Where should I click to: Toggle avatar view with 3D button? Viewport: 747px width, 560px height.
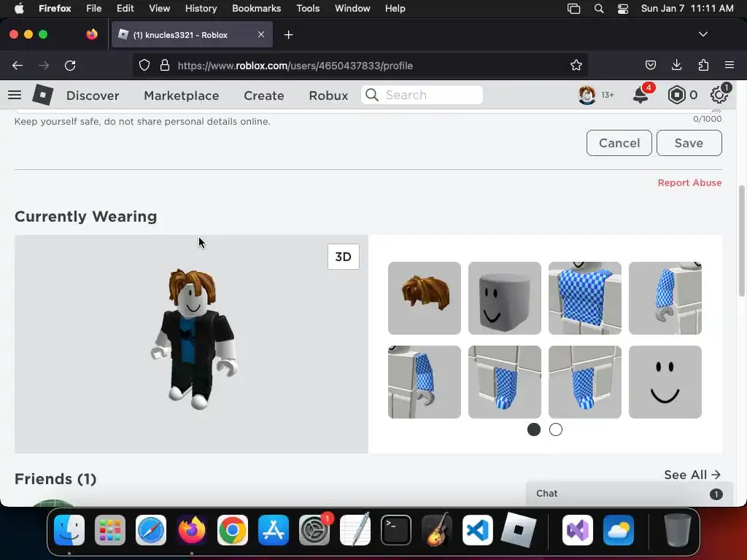[x=343, y=257]
